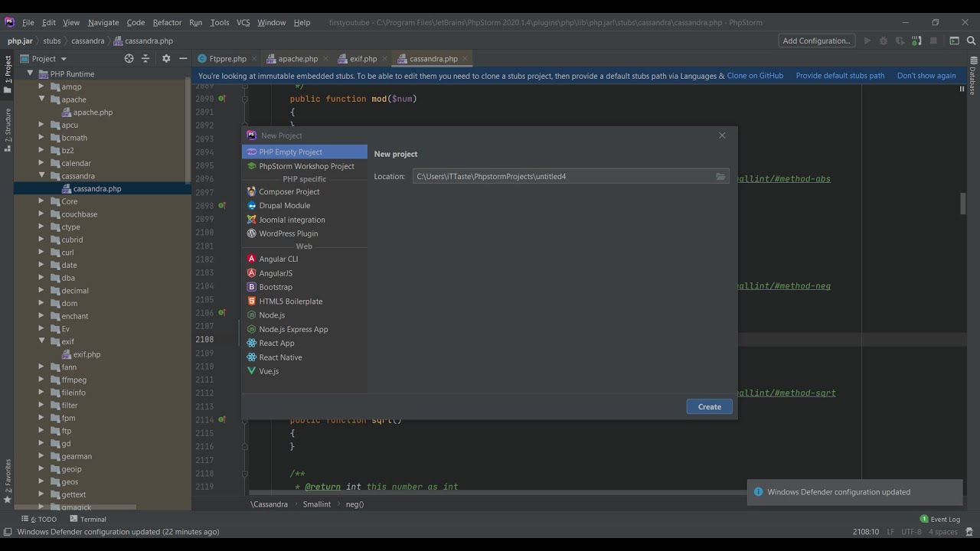Pick React App project type
This screenshot has height=551, width=980.
[305, 343]
